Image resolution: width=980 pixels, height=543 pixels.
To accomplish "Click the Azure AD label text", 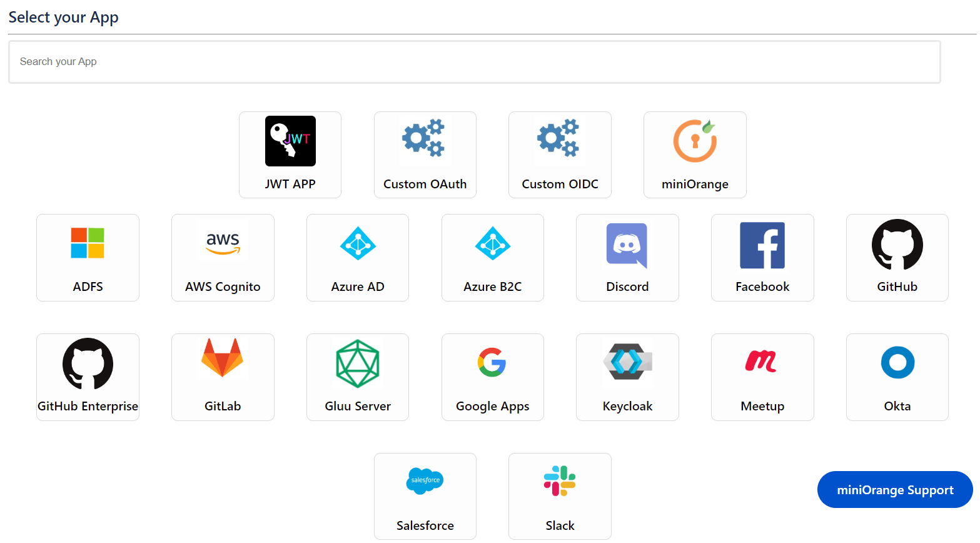I will tap(358, 287).
